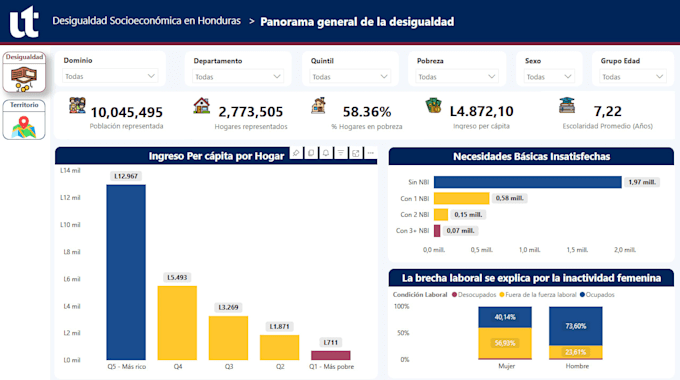680x380 pixels.
Task: Click the UT logo in header
Action: (x=24, y=21)
